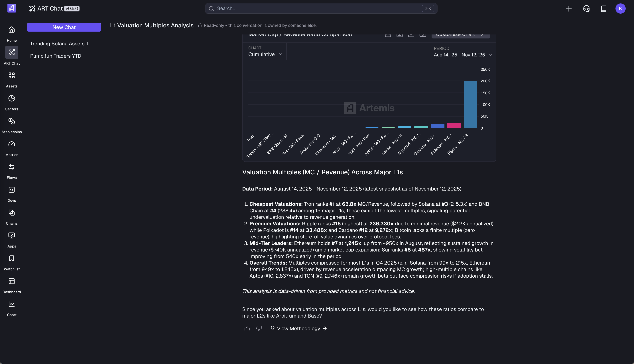Image resolution: width=634 pixels, height=364 pixels.
Task: Click View Methodology link
Action: (x=299, y=328)
